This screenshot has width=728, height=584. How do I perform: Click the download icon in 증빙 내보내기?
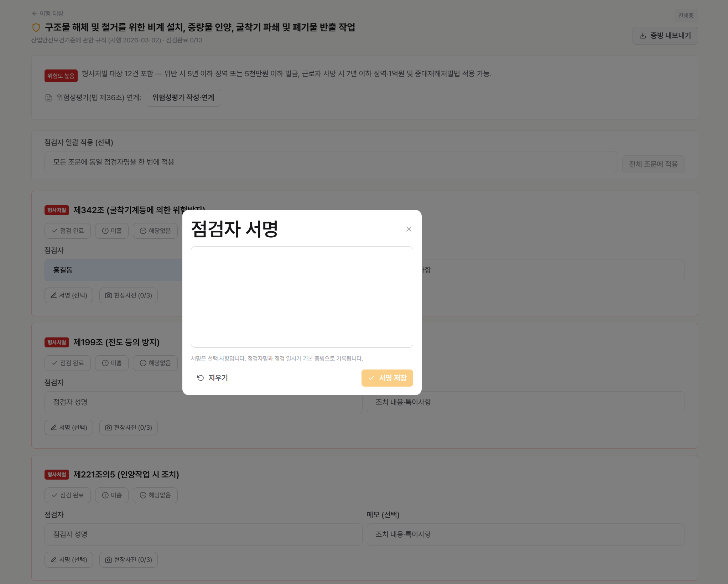click(643, 36)
